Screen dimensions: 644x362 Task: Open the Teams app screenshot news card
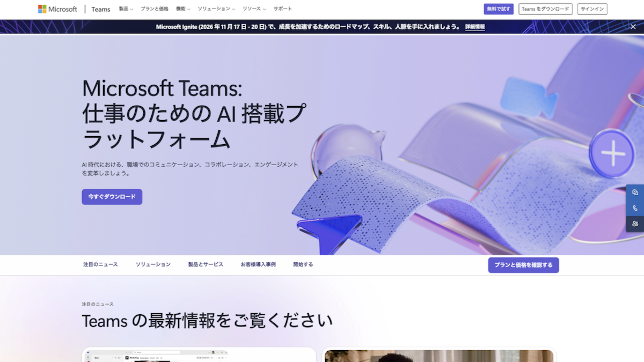199,355
